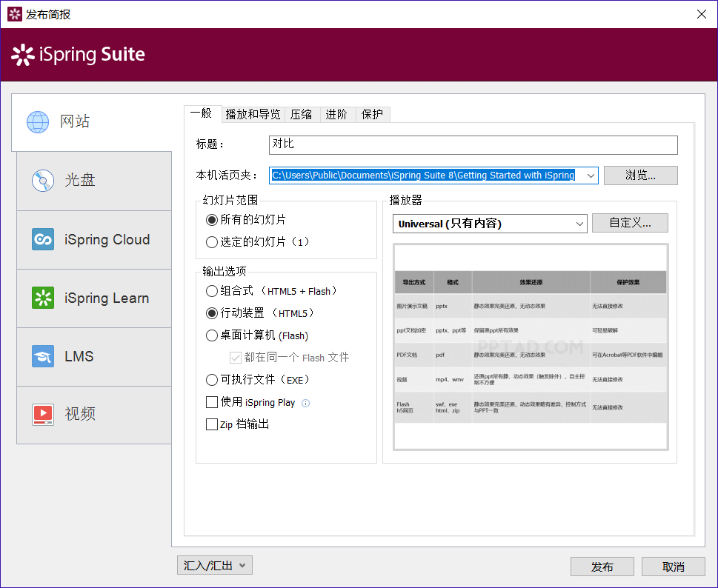This screenshot has height=588, width=718.
Task: Click the 自定义... button
Action: 630,224
